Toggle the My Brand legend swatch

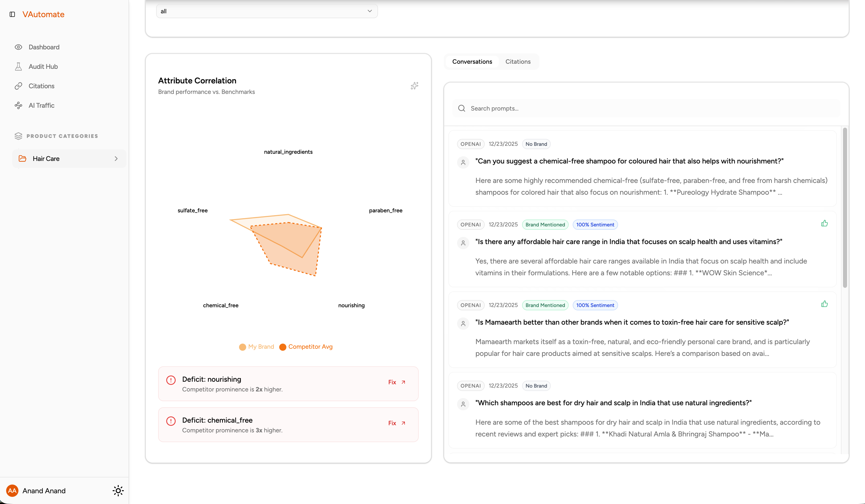coord(243,347)
